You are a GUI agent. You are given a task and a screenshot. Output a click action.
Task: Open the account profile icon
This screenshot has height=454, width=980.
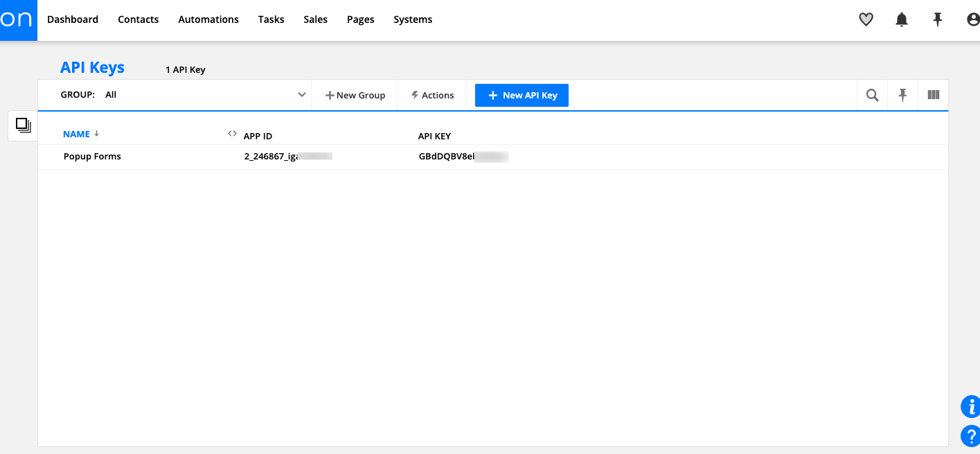972,19
